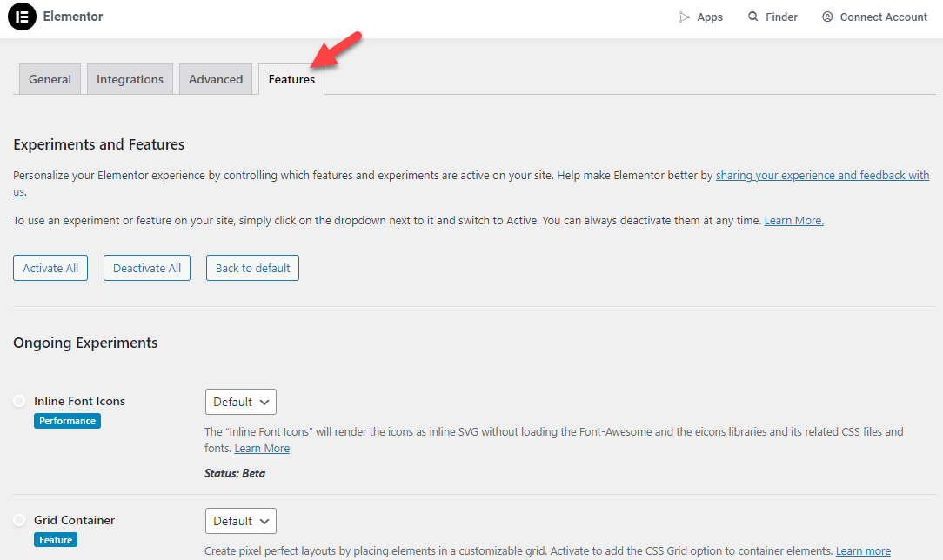
Task: Click the Performance tag badge
Action: [x=67, y=421]
